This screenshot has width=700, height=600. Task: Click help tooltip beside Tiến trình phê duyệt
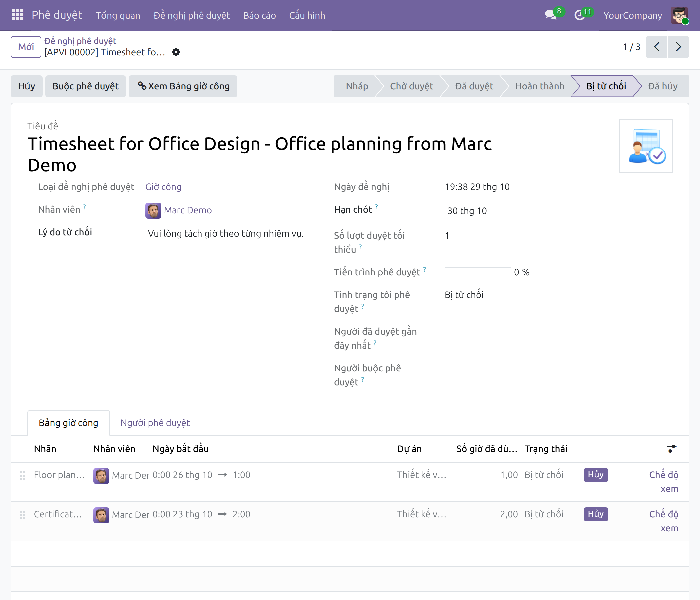[x=424, y=269]
